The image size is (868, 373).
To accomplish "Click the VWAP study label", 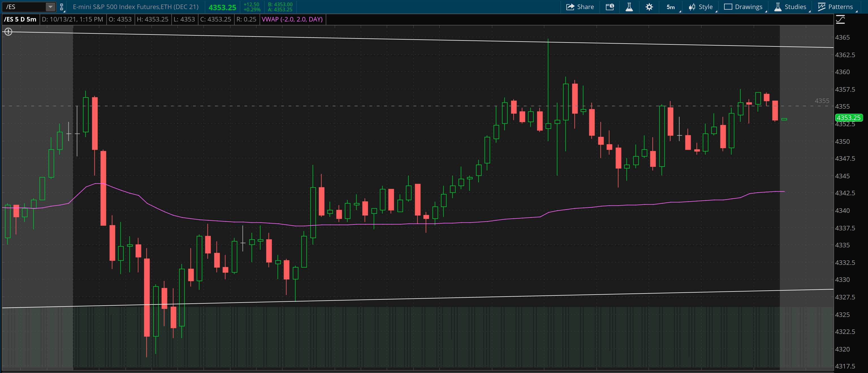I will pos(292,20).
